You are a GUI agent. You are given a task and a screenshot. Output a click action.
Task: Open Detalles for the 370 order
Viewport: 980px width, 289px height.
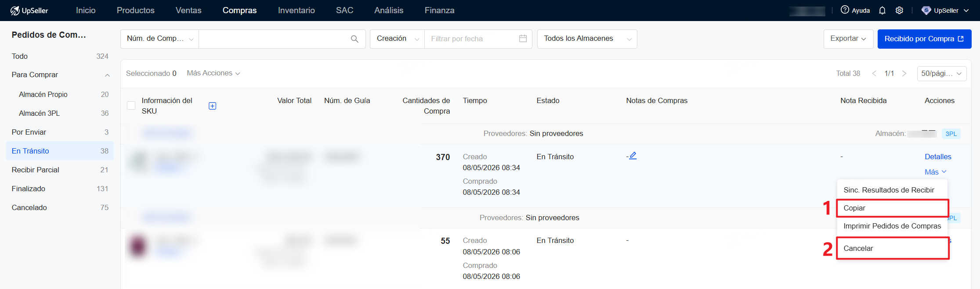point(938,157)
